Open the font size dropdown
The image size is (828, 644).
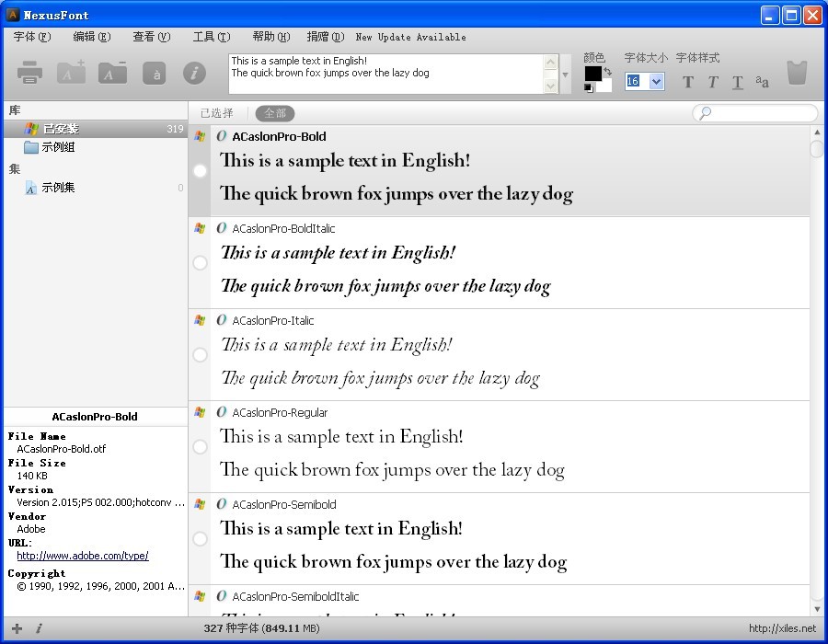pyautogui.click(x=656, y=81)
